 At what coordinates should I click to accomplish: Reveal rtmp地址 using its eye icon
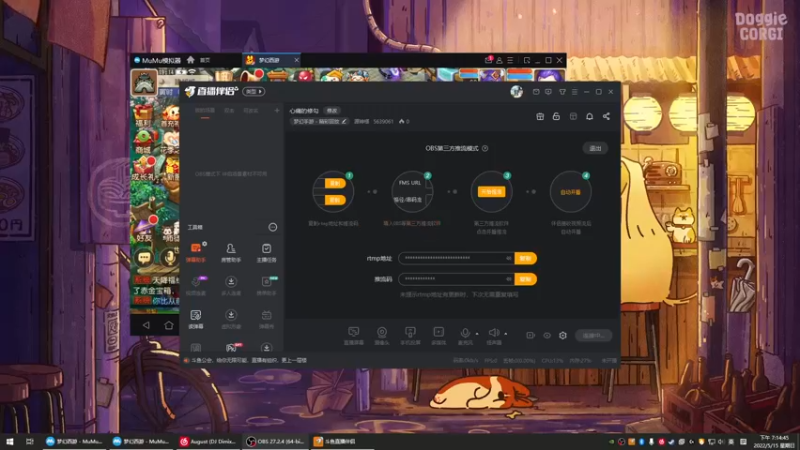(509, 258)
